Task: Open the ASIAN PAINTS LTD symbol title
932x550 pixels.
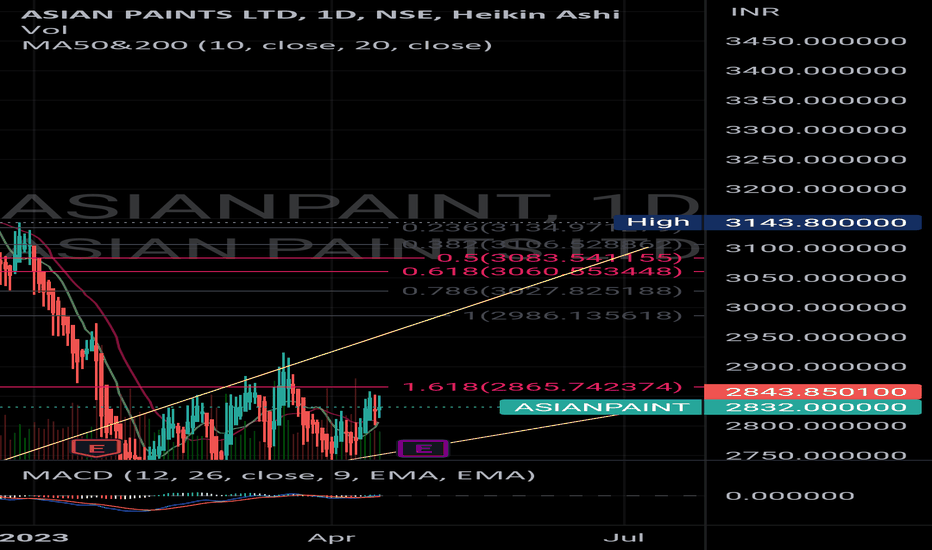Action: click(x=321, y=14)
